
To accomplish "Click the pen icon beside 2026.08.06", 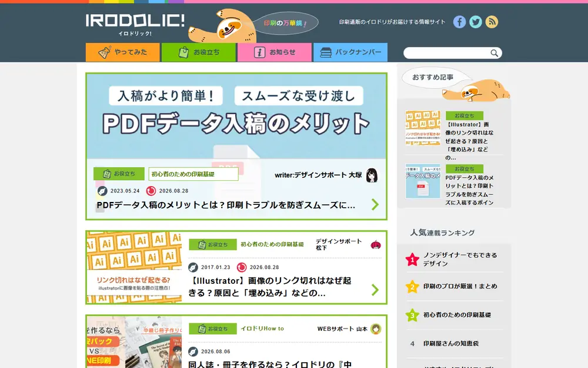I will pos(193,352).
